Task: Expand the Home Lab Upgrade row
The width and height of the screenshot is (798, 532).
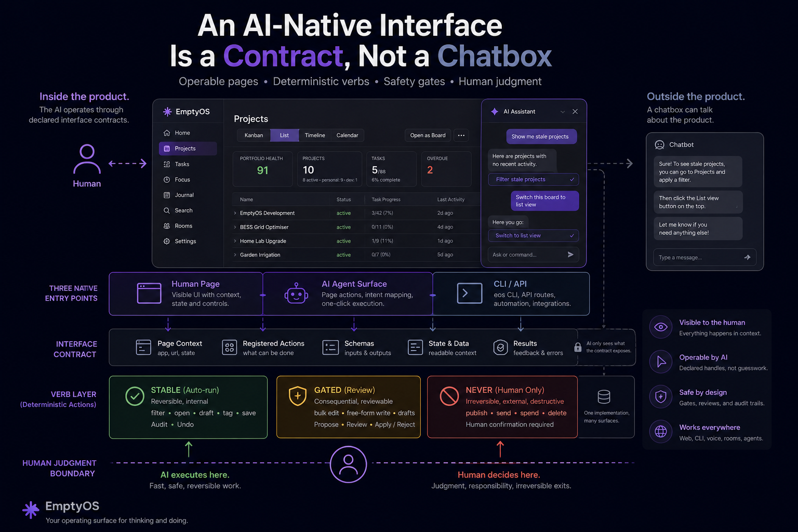Action: pyautogui.click(x=235, y=241)
